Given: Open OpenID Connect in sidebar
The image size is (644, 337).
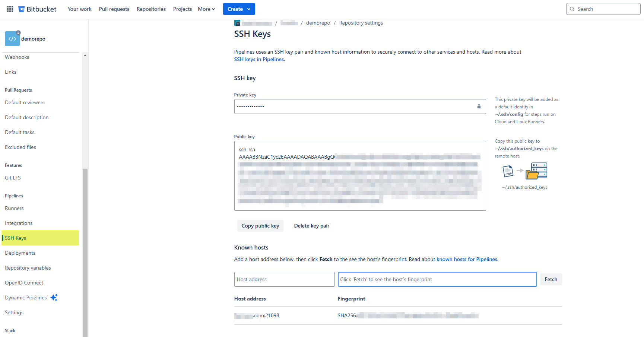Looking at the screenshot, I should click(x=40, y=283).
